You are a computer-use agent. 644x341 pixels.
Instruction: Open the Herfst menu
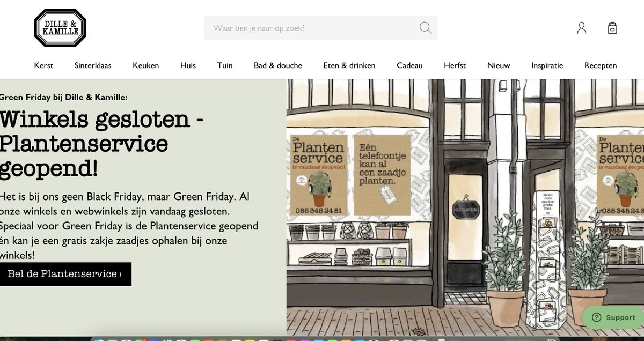point(455,65)
